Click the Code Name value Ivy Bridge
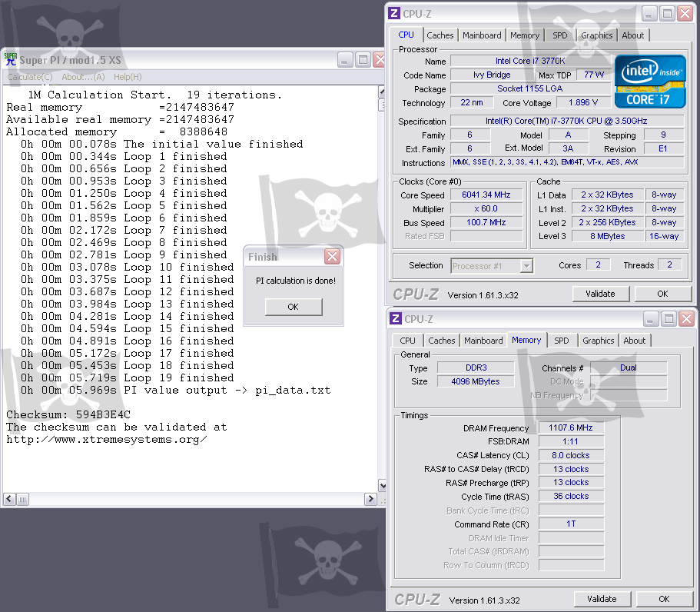700x612 pixels. pos(492,75)
